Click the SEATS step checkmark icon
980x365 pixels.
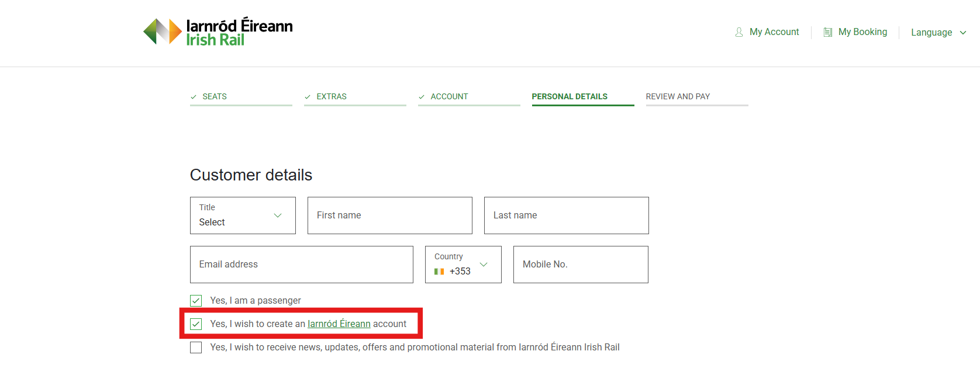click(194, 97)
